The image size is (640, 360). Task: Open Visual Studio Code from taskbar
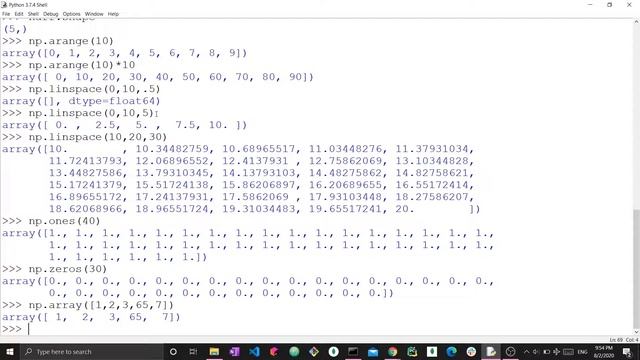[254, 351]
